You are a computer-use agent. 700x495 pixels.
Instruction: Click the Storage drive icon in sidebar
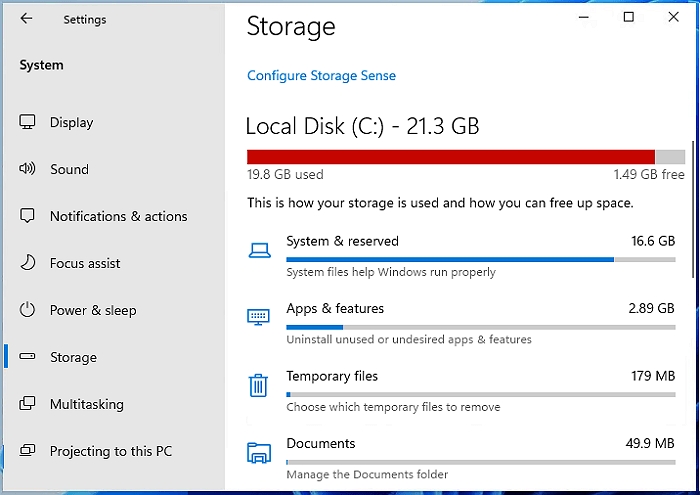point(28,357)
